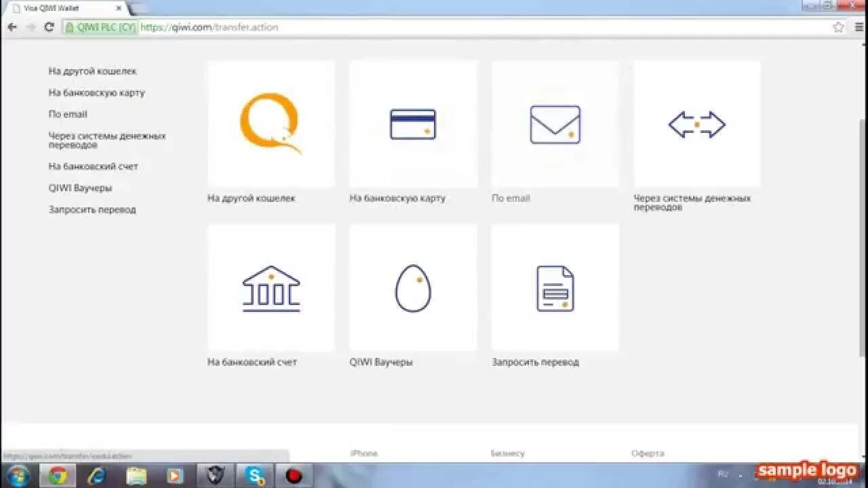The height and width of the screenshot is (488, 868).
Task: Click the Chrome taskbar icon
Action: point(58,476)
